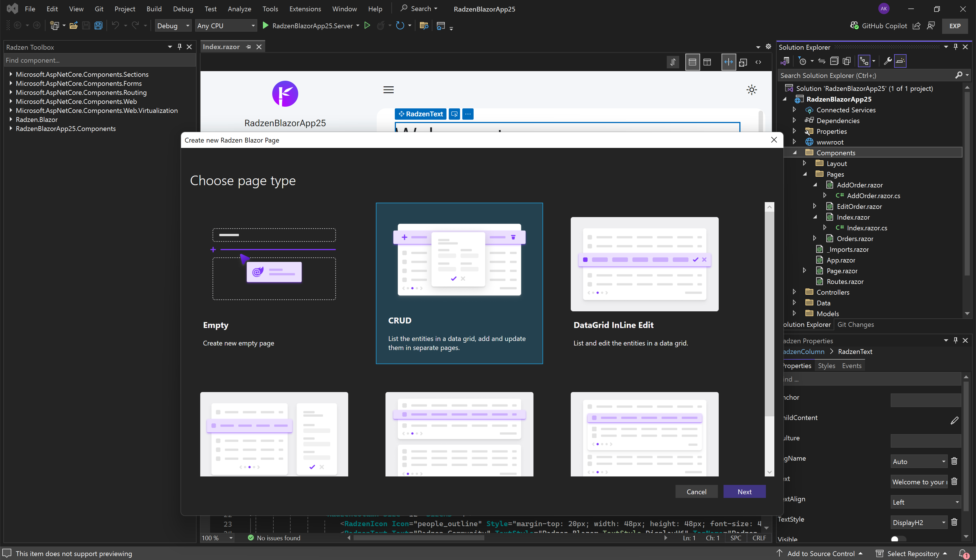Click the Find in Files folder icon
The image size is (976, 560).
pos(424,26)
